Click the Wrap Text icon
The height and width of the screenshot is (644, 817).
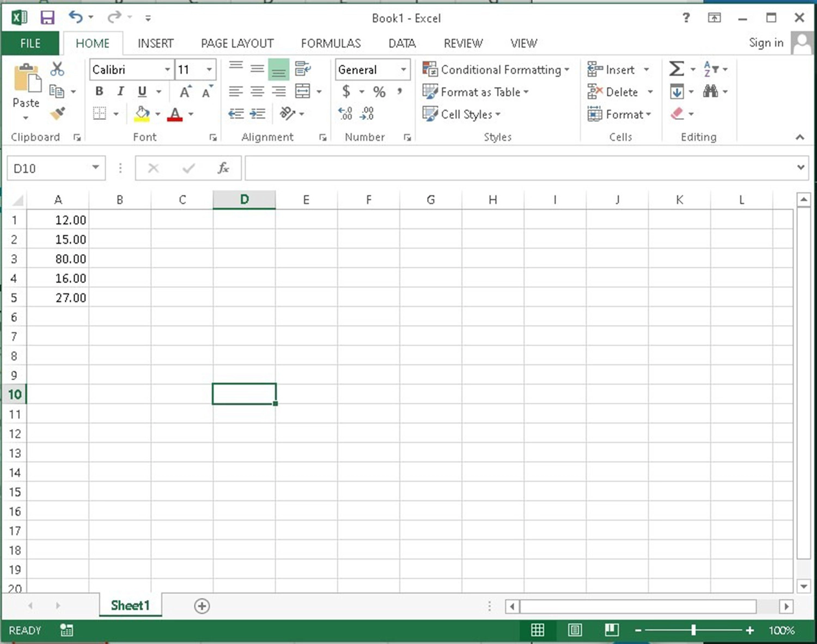[302, 69]
